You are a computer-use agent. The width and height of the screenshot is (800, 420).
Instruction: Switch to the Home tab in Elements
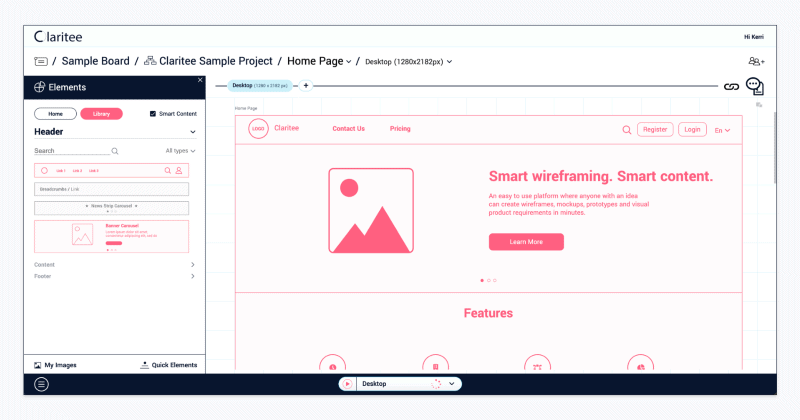click(x=55, y=114)
